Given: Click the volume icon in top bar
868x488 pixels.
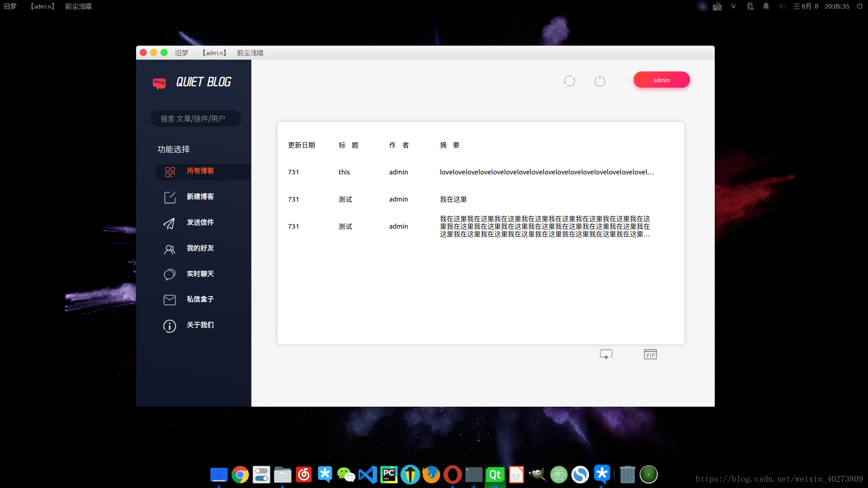Looking at the screenshot, I should pos(782,6).
